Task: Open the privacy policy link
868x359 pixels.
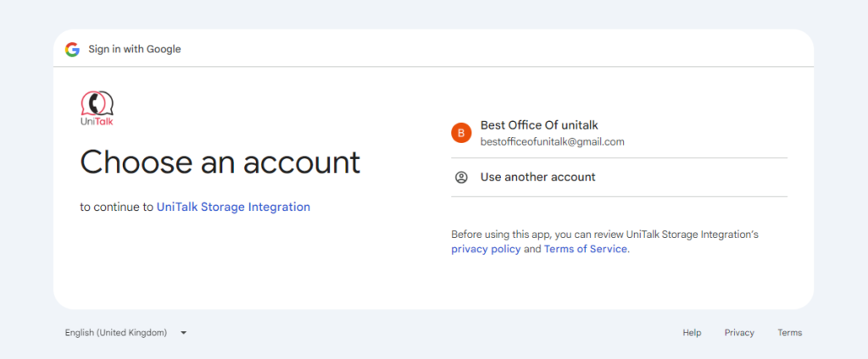Action: [x=486, y=249]
